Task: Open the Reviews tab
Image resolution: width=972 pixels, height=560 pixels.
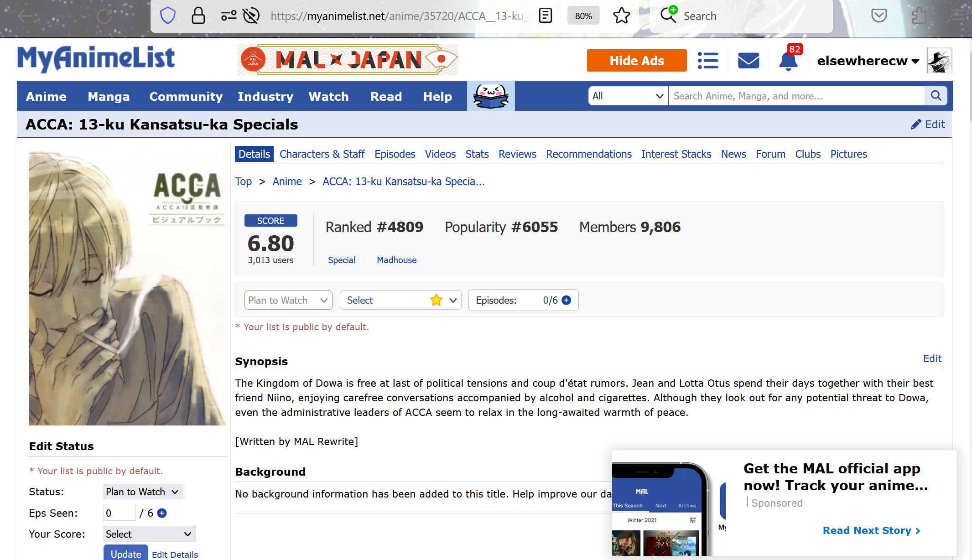Action: coord(517,154)
